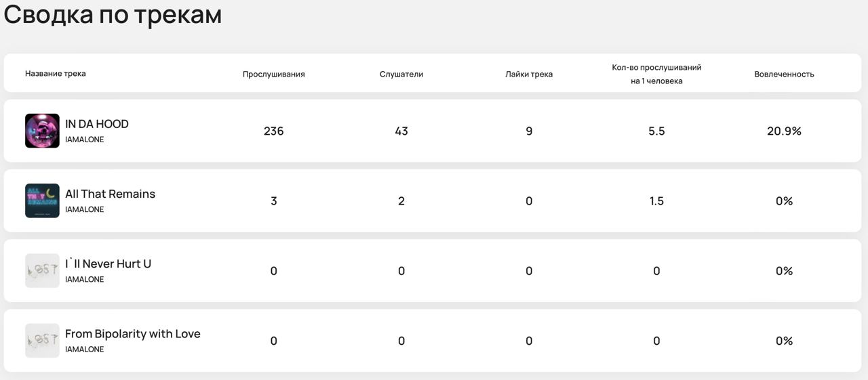Sort by the Прослушивания column header
Image resolution: width=868 pixels, height=380 pixels.
(x=273, y=74)
